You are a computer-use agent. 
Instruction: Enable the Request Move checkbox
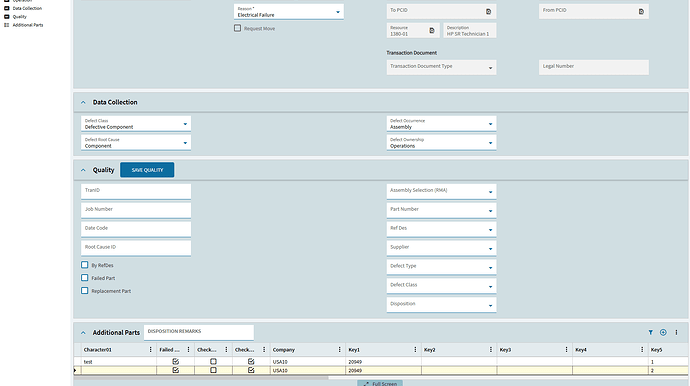point(238,28)
